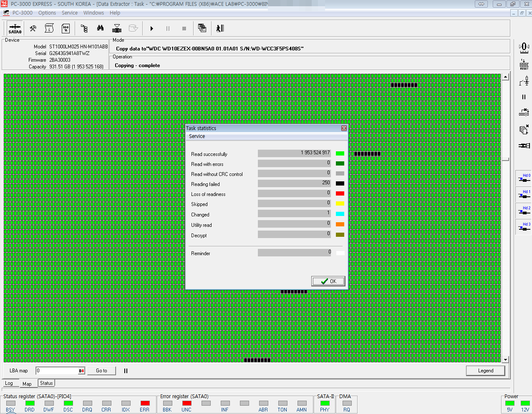This screenshot has width=532, height=414.
Task: Toggle head Hd 2
Action: coord(524,211)
